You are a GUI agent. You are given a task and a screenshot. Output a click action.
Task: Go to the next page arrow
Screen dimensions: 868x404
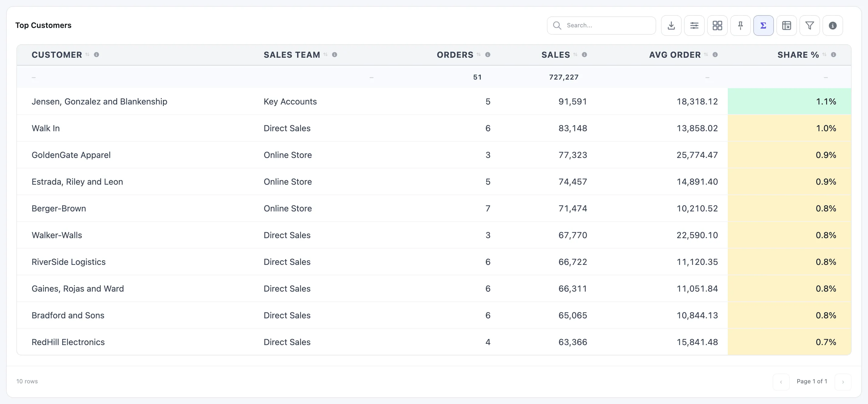coord(843,382)
